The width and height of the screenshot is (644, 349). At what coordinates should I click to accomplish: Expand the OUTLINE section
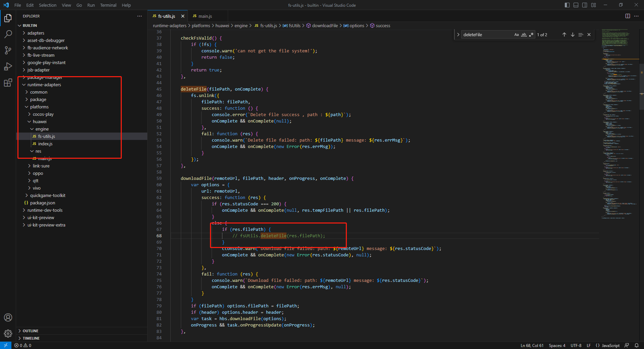31,331
